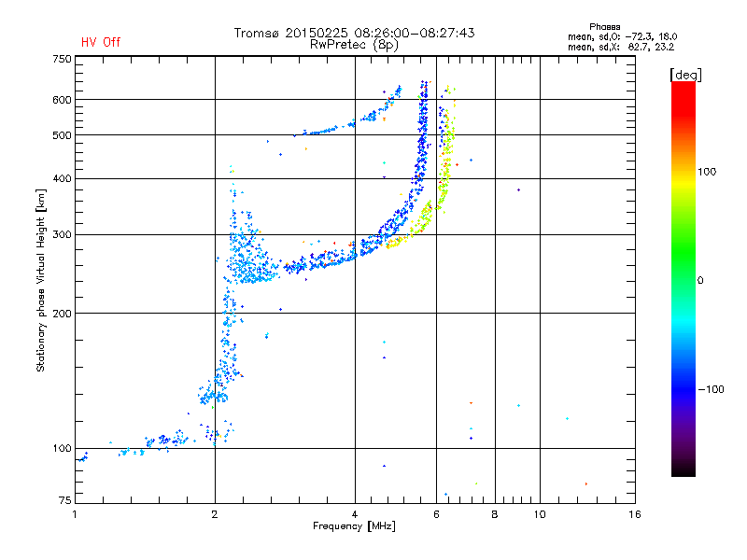Click the red "HV Off" status text
This screenshot has height=560, width=747.
pos(101,42)
